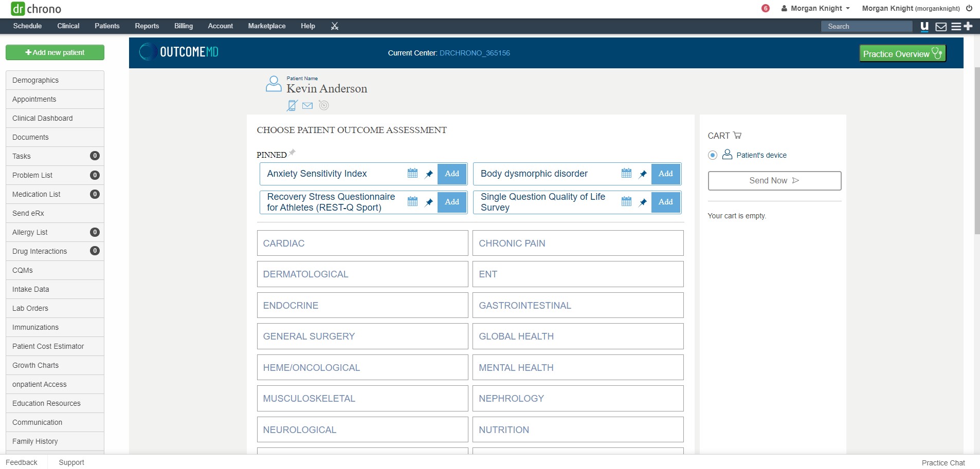Screen dimensions: 980x469
Task: Click the patient email envelope icon
Action: point(307,106)
